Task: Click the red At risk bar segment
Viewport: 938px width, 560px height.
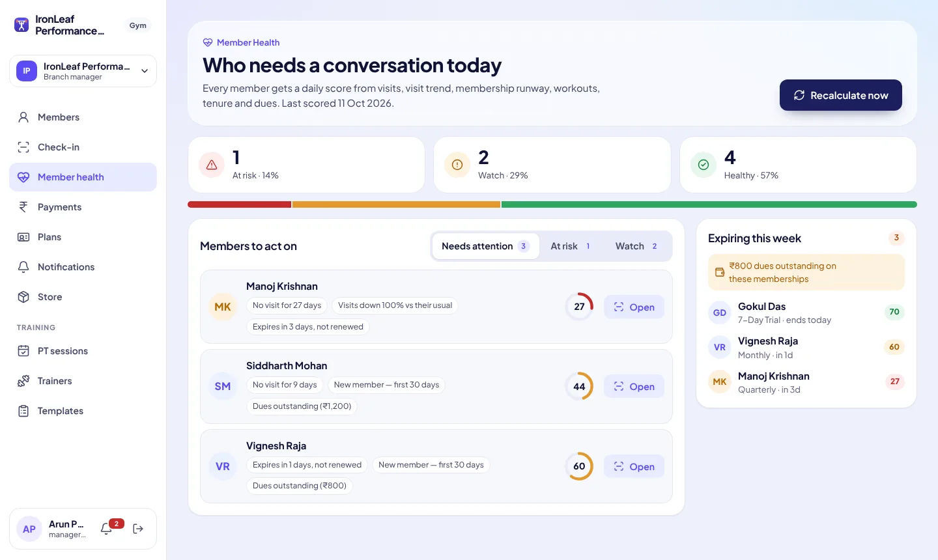Action: pyautogui.click(x=240, y=204)
